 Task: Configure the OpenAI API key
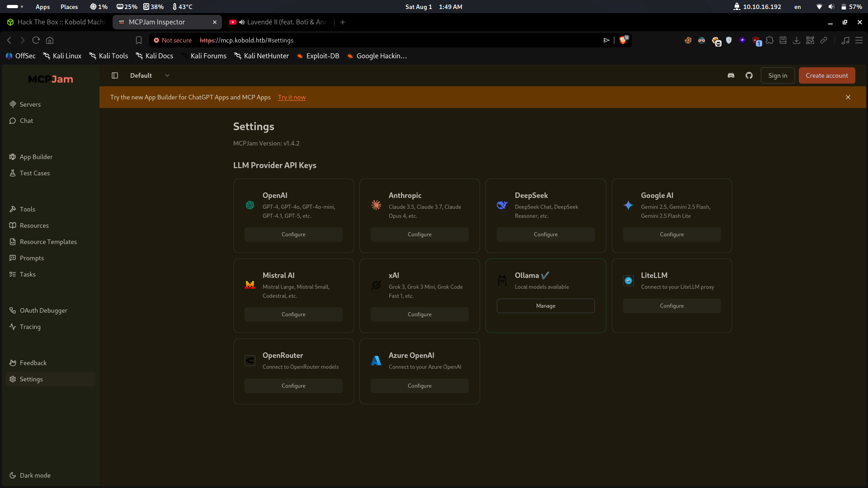pyautogui.click(x=293, y=235)
